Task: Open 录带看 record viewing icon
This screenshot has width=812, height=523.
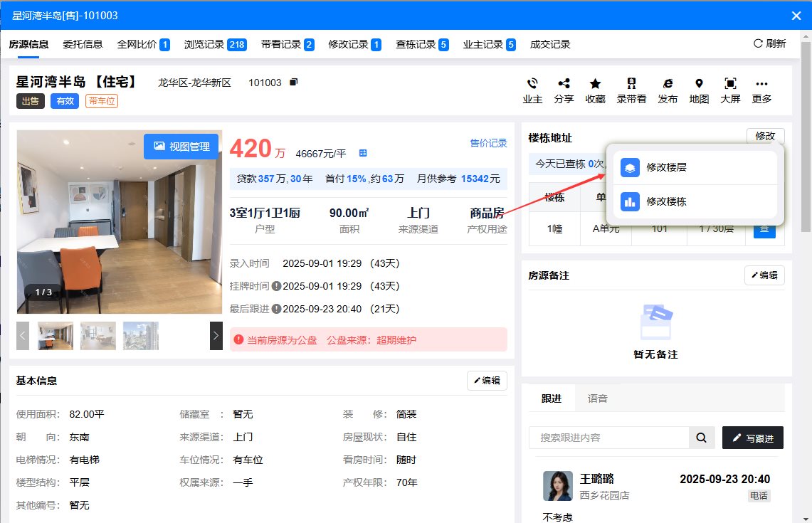Action: (x=631, y=84)
